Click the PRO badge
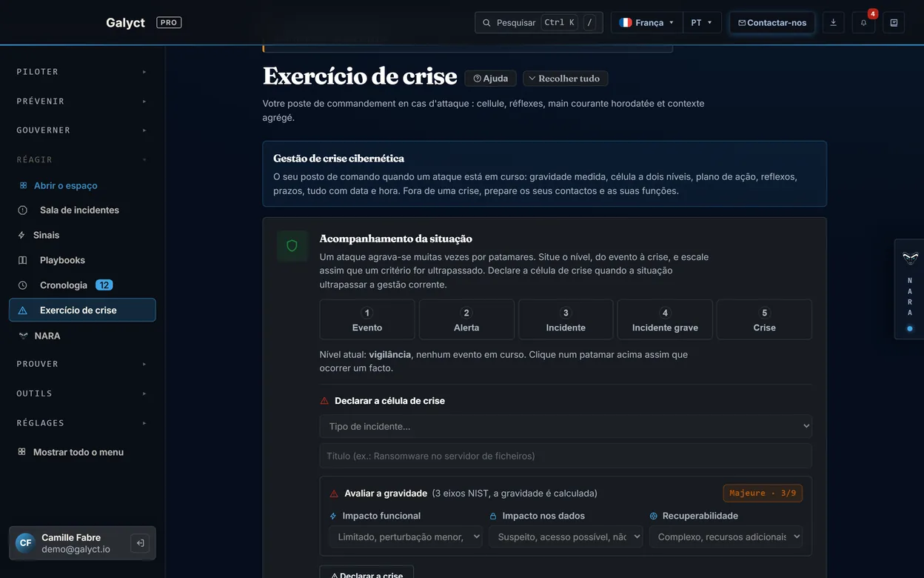 click(x=169, y=22)
